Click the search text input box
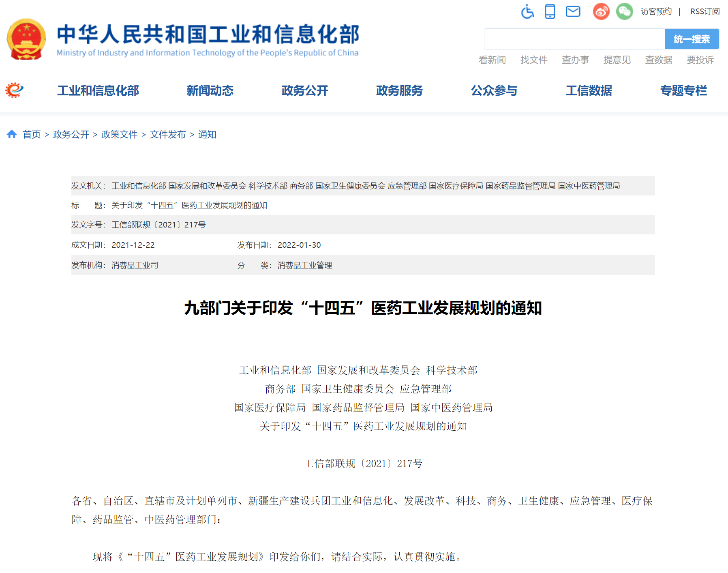Screen dimensions: 728x573 [x=574, y=39]
